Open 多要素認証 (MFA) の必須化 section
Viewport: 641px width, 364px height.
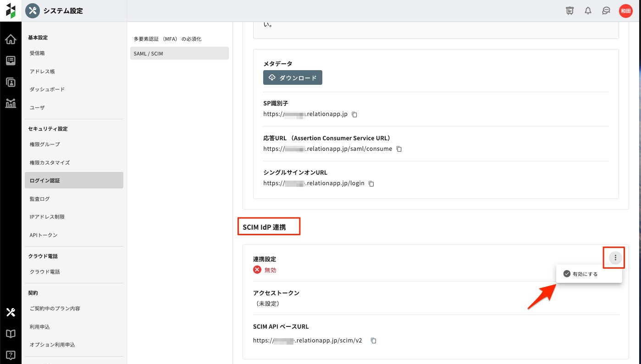pyautogui.click(x=167, y=39)
